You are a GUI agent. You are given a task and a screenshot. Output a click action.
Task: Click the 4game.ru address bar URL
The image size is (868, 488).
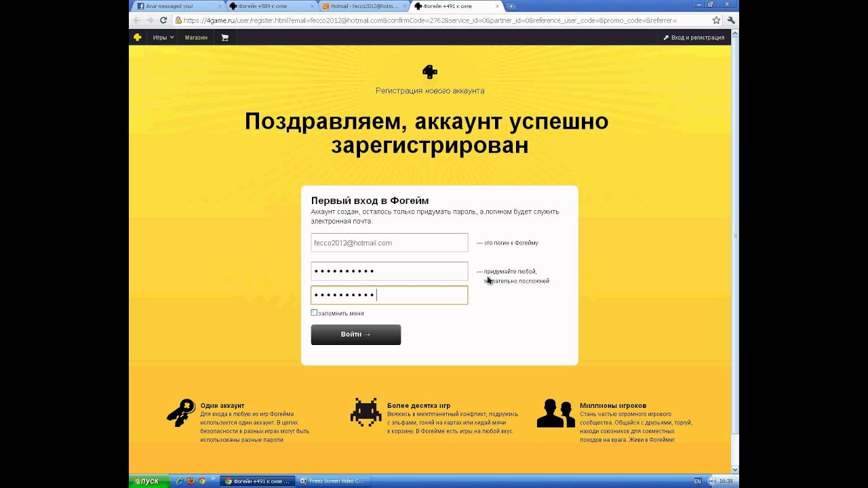430,20
